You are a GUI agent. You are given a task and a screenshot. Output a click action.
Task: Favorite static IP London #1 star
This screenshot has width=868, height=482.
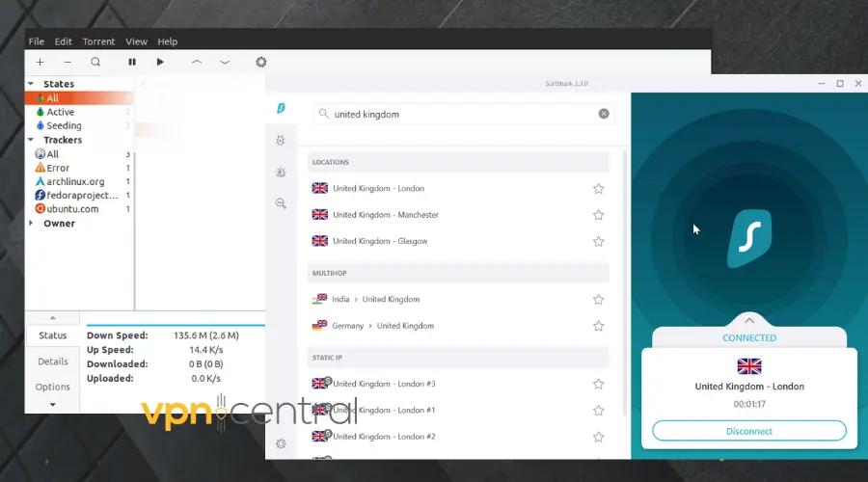coord(598,411)
